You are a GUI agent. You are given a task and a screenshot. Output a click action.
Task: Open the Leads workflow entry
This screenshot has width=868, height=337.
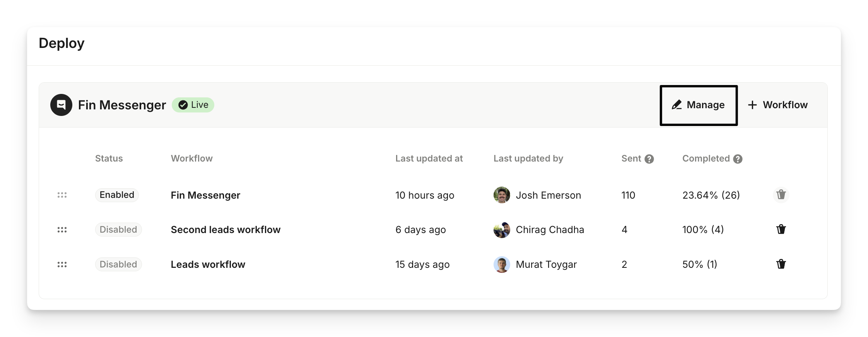click(208, 264)
